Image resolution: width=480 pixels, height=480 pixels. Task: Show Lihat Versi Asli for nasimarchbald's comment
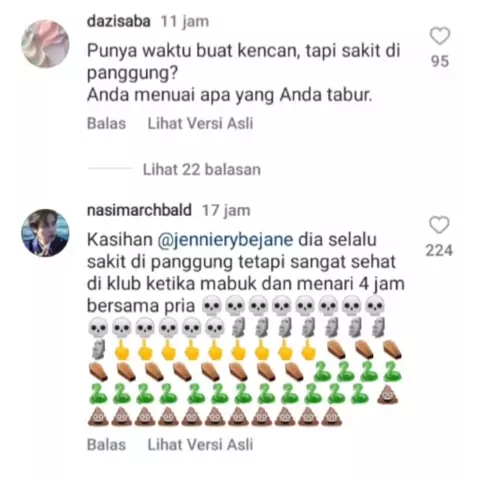(200, 445)
